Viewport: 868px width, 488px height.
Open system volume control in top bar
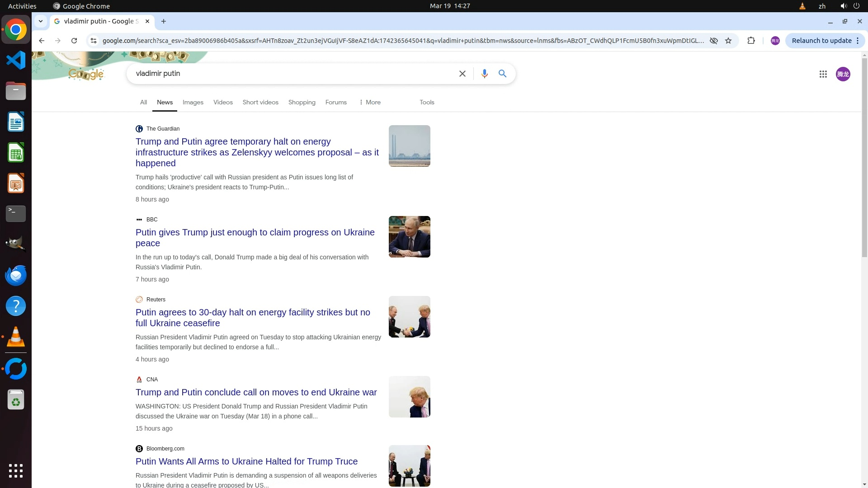843,6
